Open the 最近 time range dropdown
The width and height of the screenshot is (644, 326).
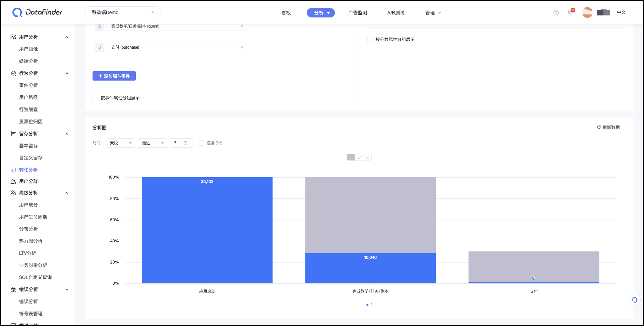click(x=153, y=143)
